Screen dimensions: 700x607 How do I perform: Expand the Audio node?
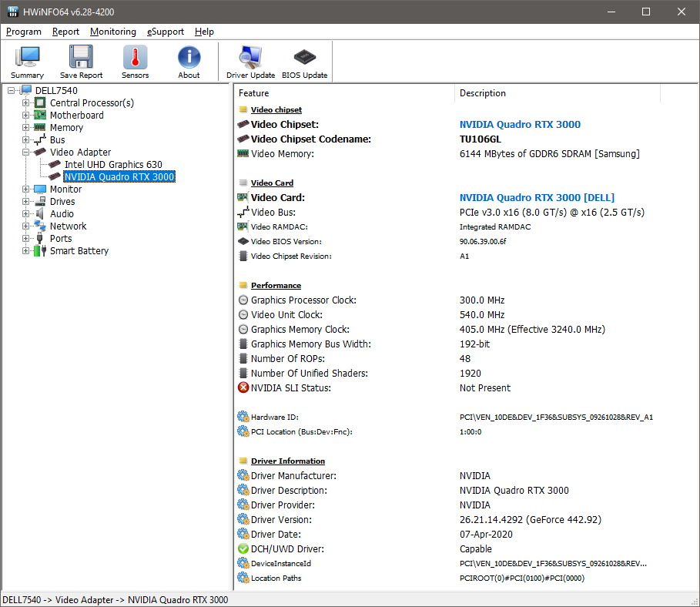pyautogui.click(x=26, y=213)
